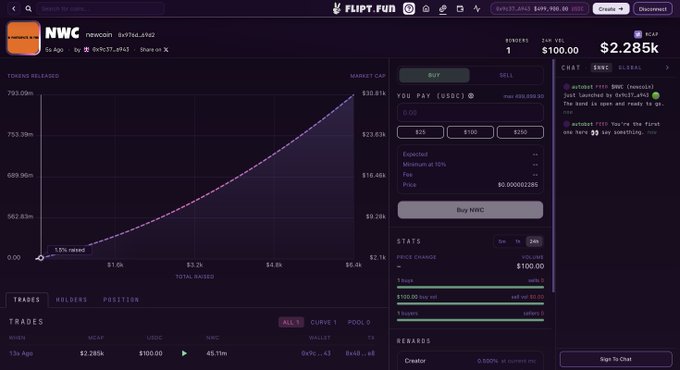The width and height of the screenshot is (680, 370).
Task: Click the $2.285k market cap value
Action: pos(629,47)
